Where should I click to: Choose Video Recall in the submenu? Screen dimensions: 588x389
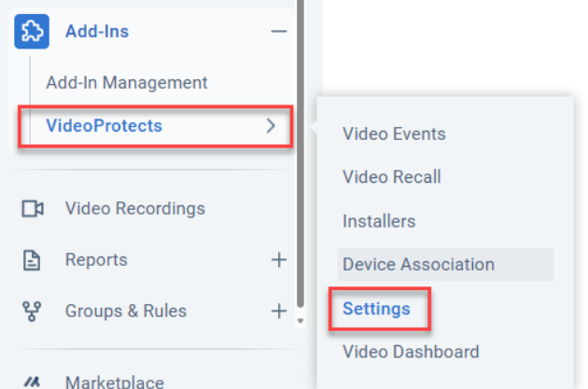point(391,177)
